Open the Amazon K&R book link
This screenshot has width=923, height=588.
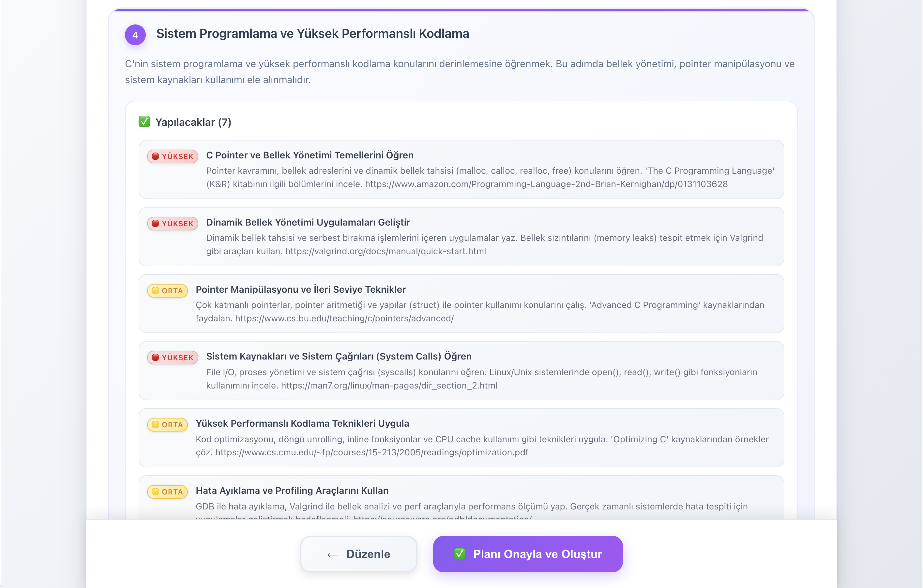pyautogui.click(x=546, y=184)
